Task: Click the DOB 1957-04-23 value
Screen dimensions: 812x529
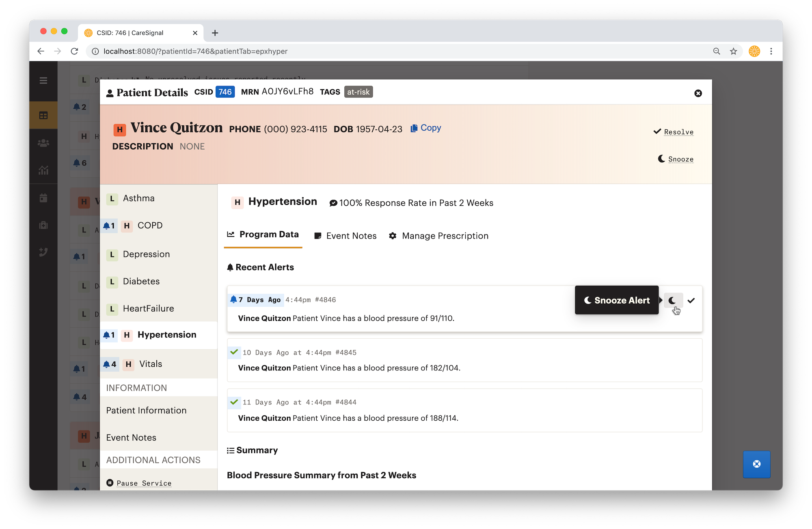Action: click(379, 129)
